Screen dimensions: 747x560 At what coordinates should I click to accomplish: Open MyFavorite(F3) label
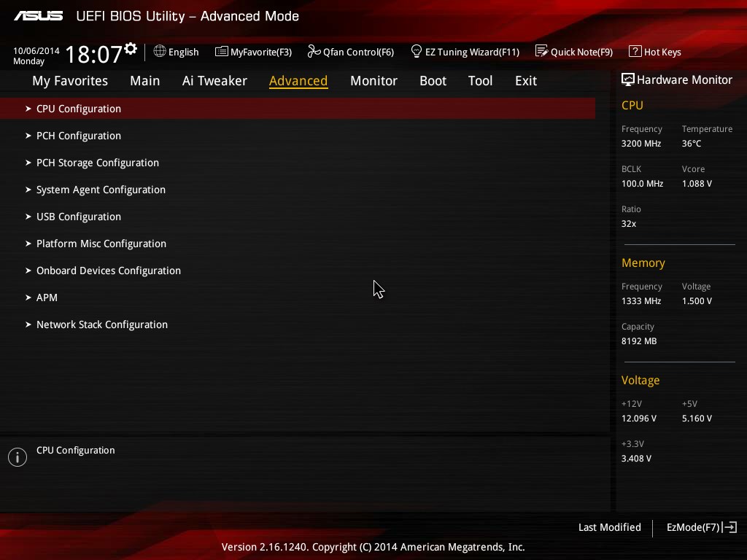(261, 52)
